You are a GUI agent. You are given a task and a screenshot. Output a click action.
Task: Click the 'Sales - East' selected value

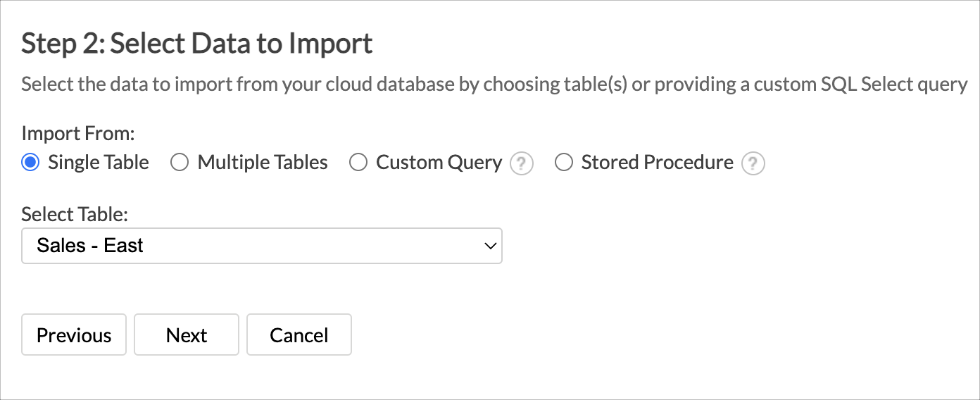(x=90, y=246)
